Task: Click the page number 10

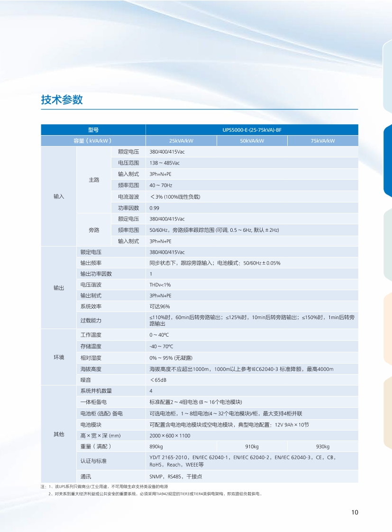Action: [355, 512]
